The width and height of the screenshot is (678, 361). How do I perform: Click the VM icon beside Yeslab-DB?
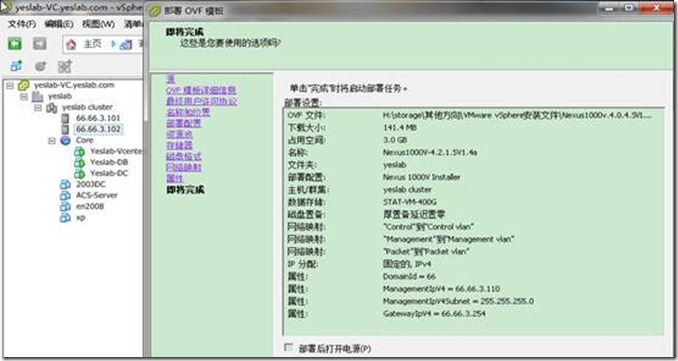pos(79,162)
